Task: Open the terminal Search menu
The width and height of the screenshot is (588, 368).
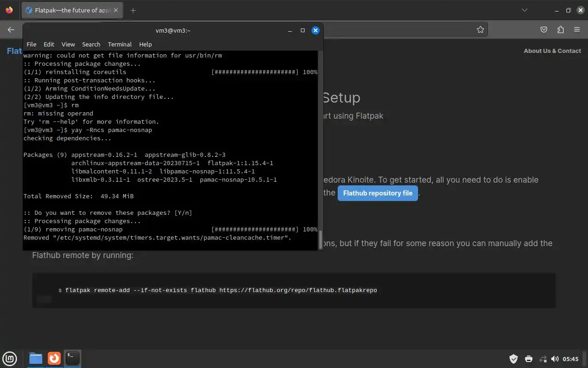Action: coord(91,44)
